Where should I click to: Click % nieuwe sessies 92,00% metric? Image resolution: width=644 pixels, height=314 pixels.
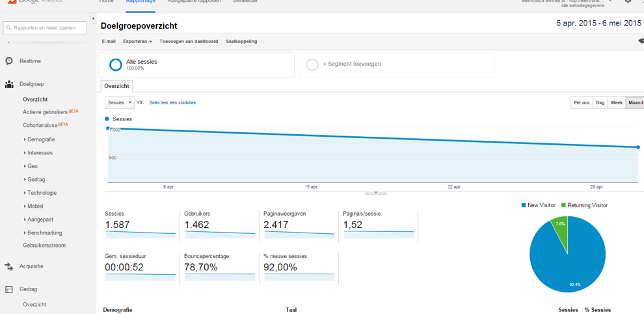(299, 267)
